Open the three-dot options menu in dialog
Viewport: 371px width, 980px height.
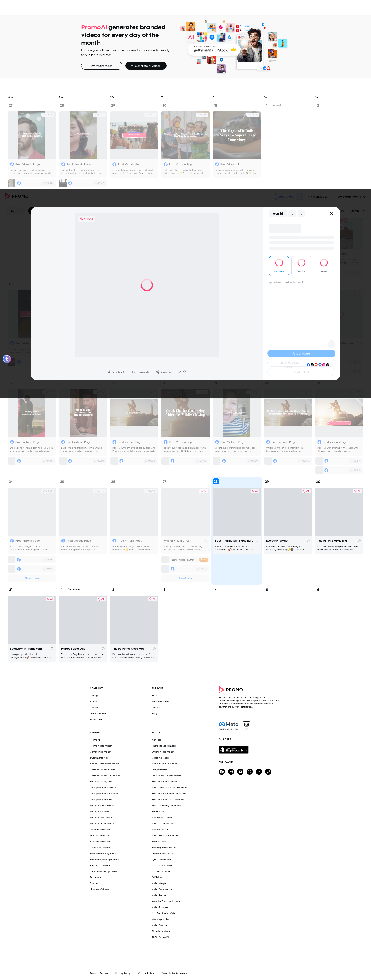tap(331, 344)
